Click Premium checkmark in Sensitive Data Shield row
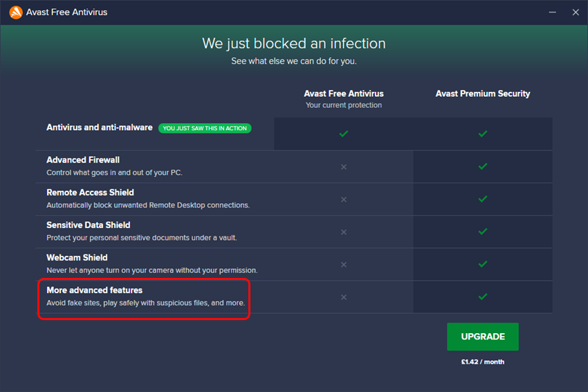Viewport: 588px width, 392px height. click(x=483, y=232)
